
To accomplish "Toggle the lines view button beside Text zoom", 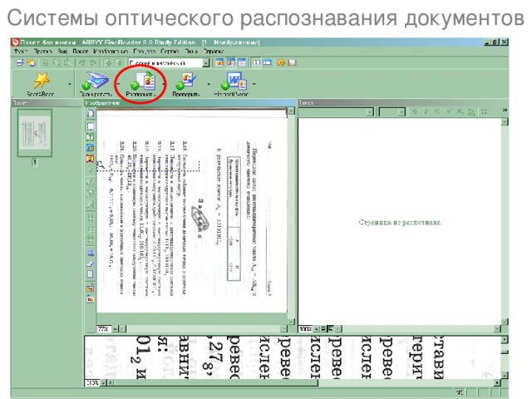I will pyautogui.click(x=323, y=329).
